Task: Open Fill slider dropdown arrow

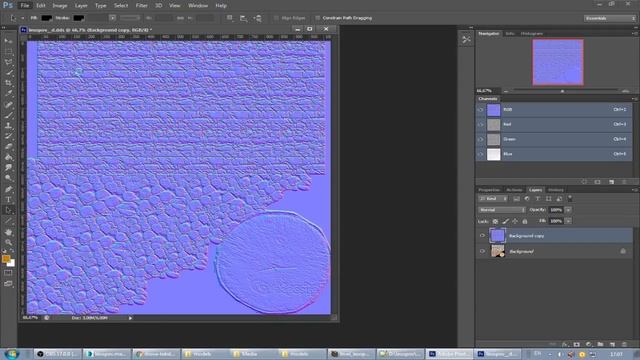Action: pos(568,221)
